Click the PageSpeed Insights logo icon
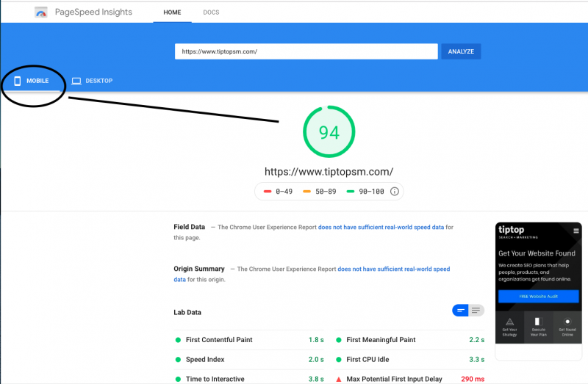The height and width of the screenshot is (384, 588). pyautogui.click(x=41, y=12)
